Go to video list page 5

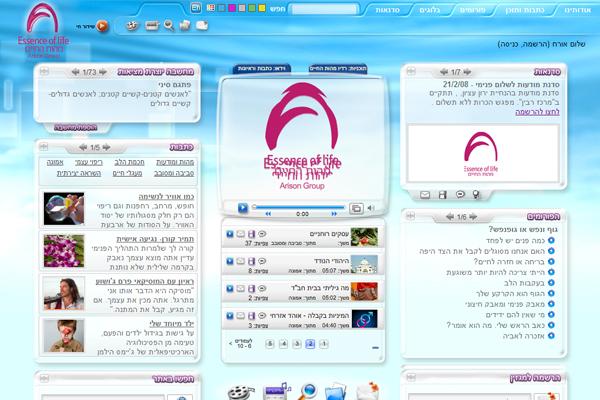[x=270, y=344]
